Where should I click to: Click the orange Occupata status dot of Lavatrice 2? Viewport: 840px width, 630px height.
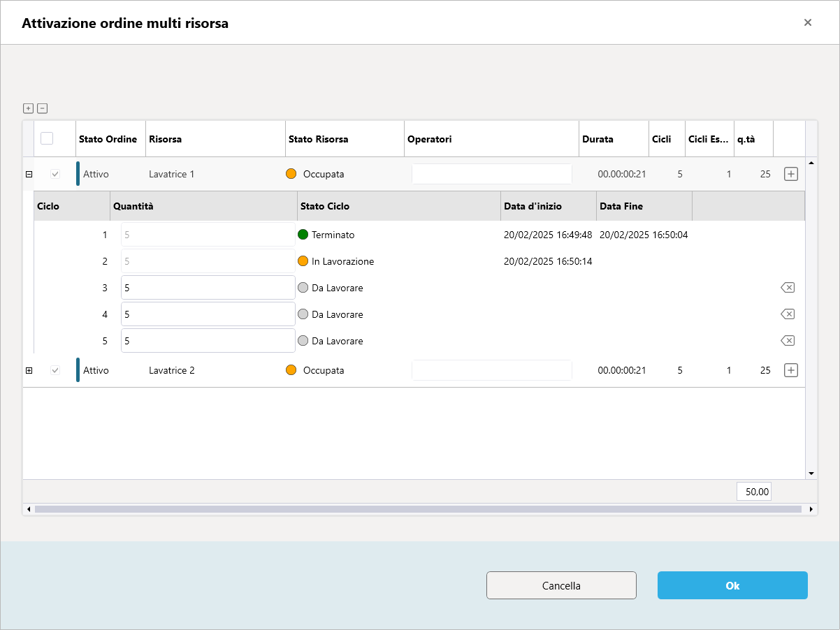(291, 370)
